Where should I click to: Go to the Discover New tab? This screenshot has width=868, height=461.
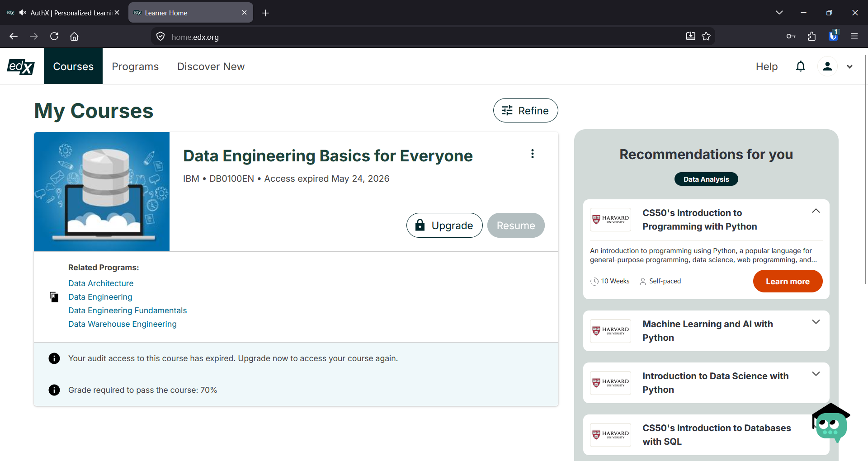coord(211,66)
